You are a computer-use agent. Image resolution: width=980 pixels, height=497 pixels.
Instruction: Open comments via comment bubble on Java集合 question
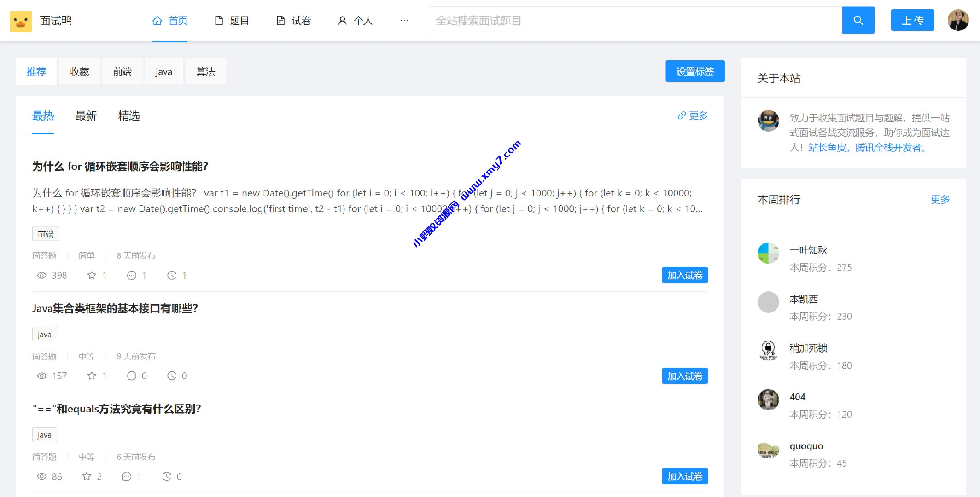(x=131, y=376)
